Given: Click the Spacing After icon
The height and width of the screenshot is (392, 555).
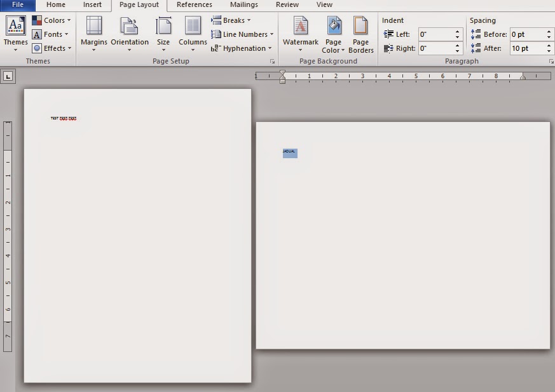Looking at the screenshot, I should [x=476, y=48].
